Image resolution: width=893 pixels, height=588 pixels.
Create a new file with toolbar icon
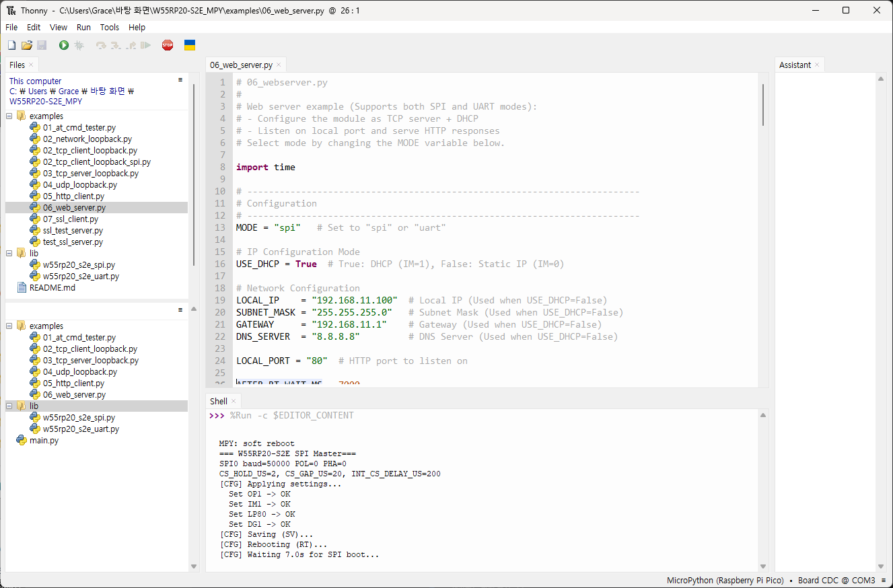pyautogui.click(x=11, y=45)
